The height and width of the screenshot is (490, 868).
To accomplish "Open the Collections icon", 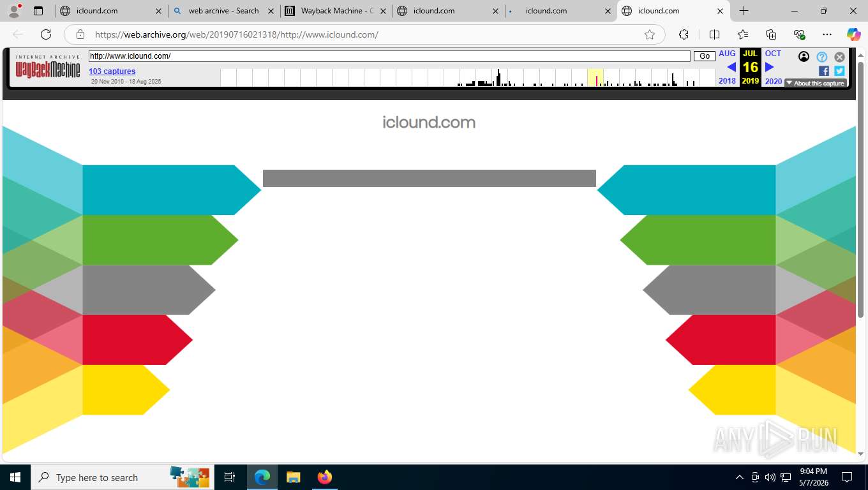I will [771, 34].
